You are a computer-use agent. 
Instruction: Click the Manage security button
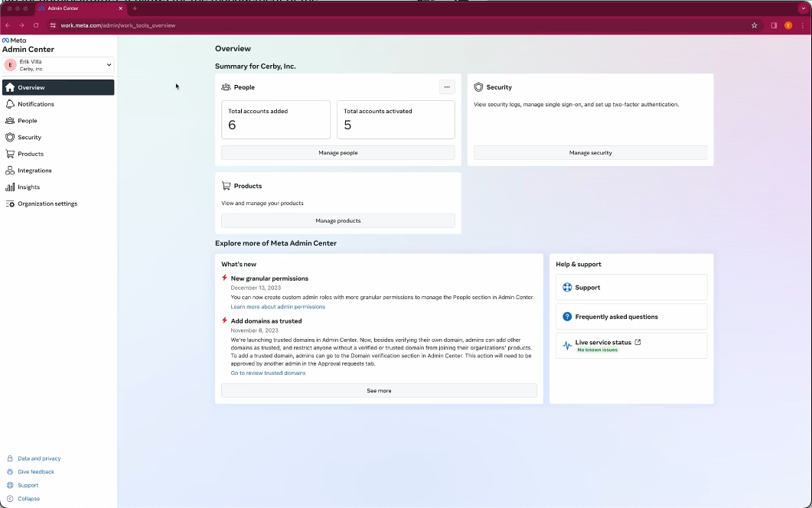[x=590, y=153]
